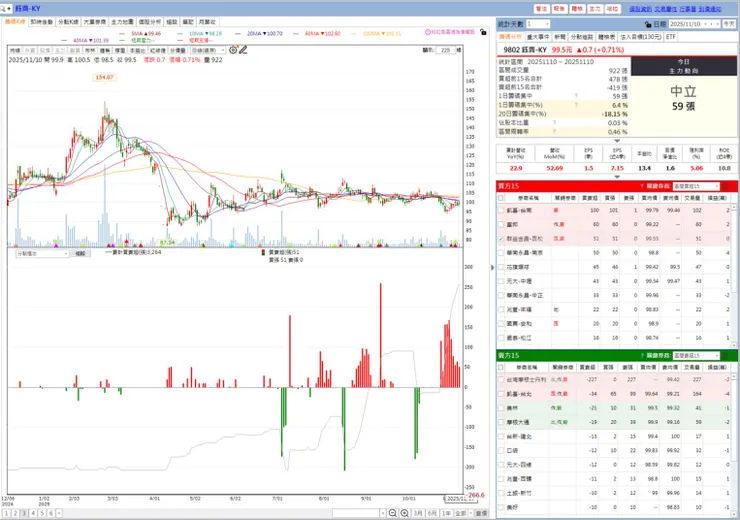Tick the checkbox for 台灣摩根士丹利 seller row
740x520 pixels.
pos(501,379)
